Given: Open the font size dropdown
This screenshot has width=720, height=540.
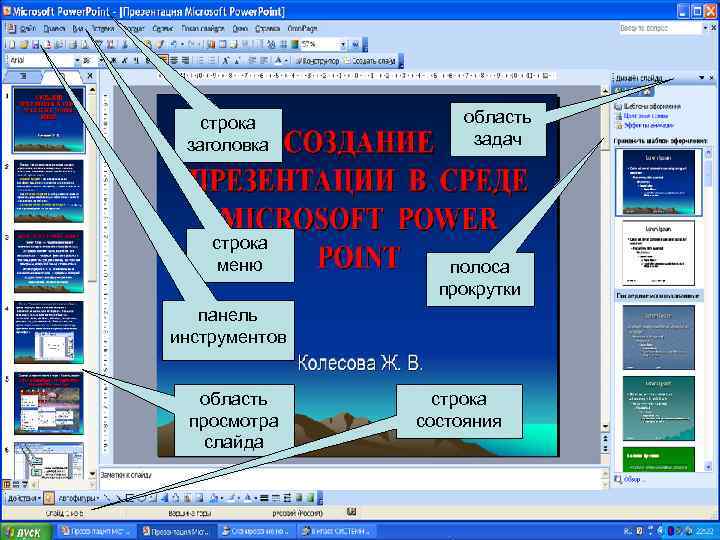Looking at the screenshot, I should click(x=101, y=61).
